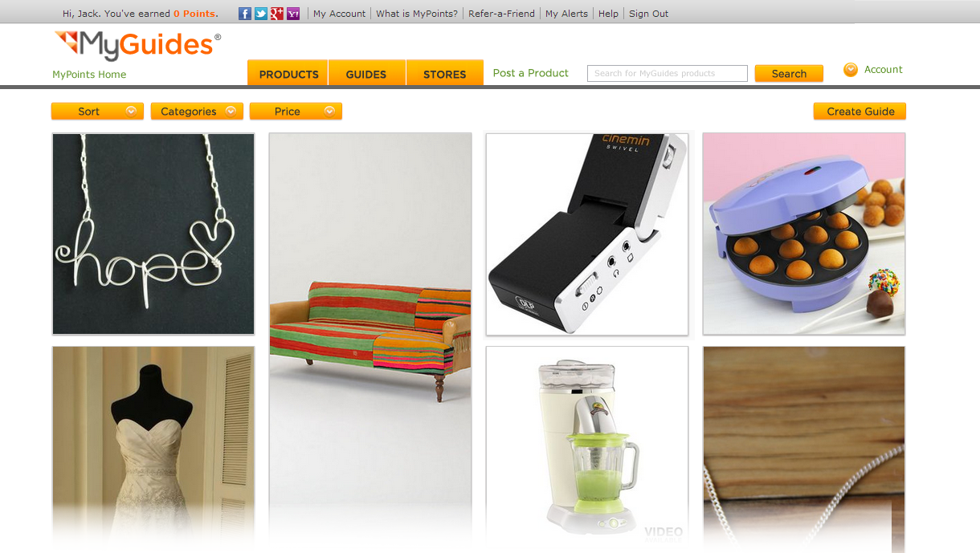Focus the MyGuides products search field

(668, 74)
